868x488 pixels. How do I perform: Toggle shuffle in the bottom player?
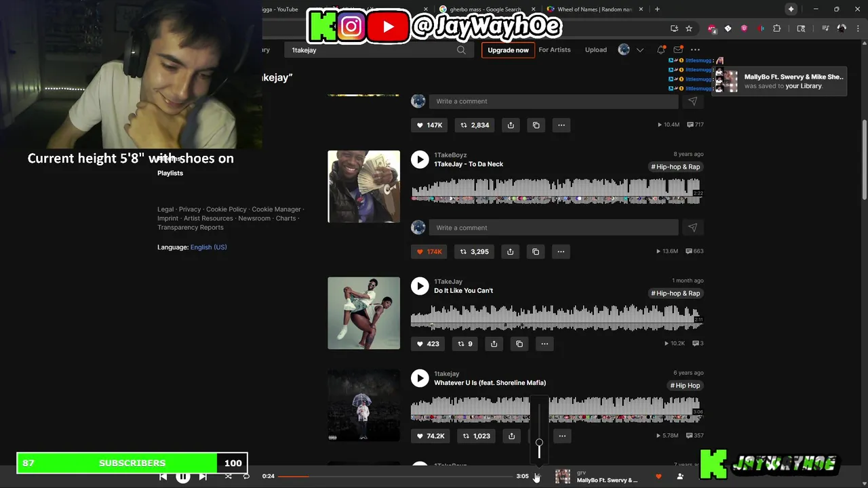[229, 476]
